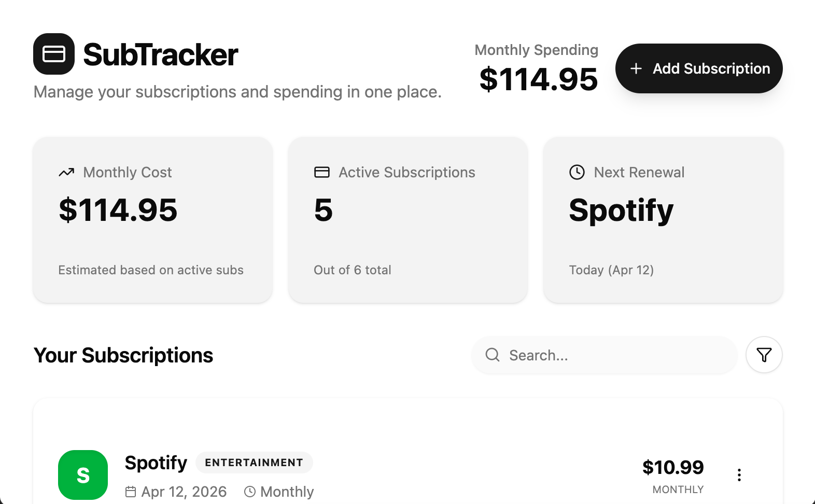Viewport: 815px width, 504px height.
Task: Click the SubTracker credit card logo icon
Action: click(54, 54)
